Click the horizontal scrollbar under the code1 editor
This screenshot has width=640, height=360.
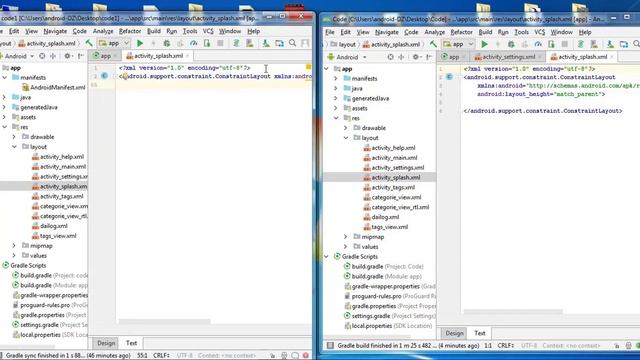(164, 322)
